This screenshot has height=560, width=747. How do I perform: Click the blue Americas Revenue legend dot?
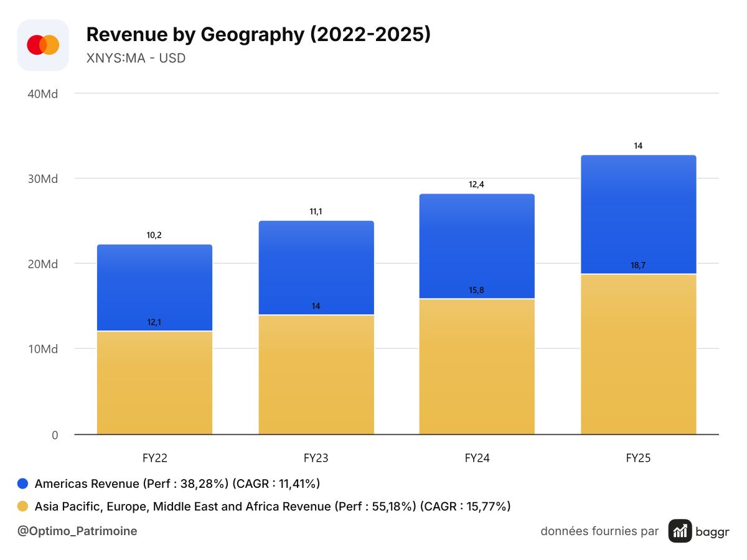point(23,483)
